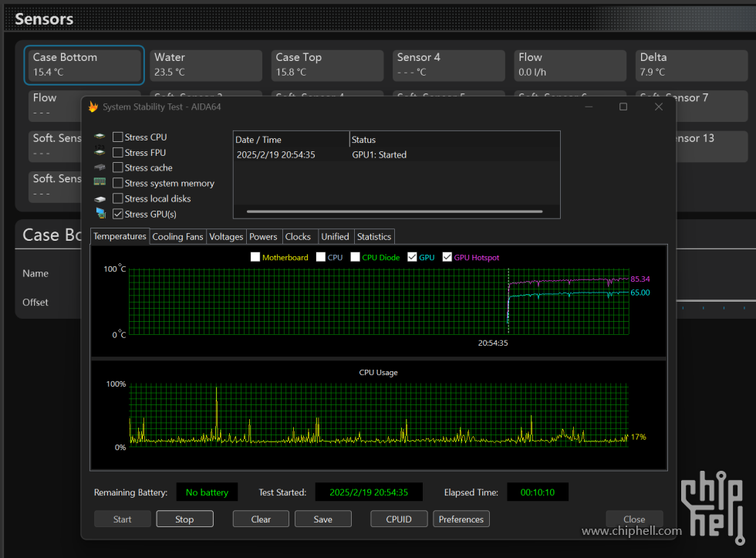Click the Status column header
This screenshot has width=756, height=558.
pyautogui.click(x=454, y=140)
